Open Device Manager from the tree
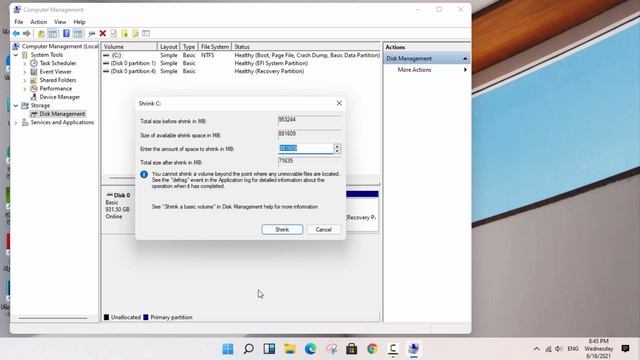Viewport: 640px width, 360px height. click(x=60, y=97)
